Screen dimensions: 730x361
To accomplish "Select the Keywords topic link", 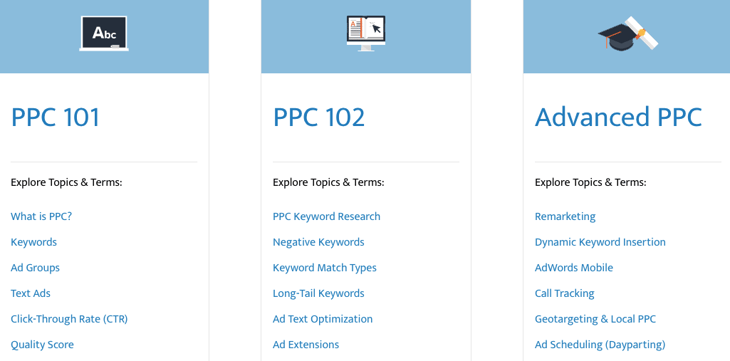I will coord(34,242).
